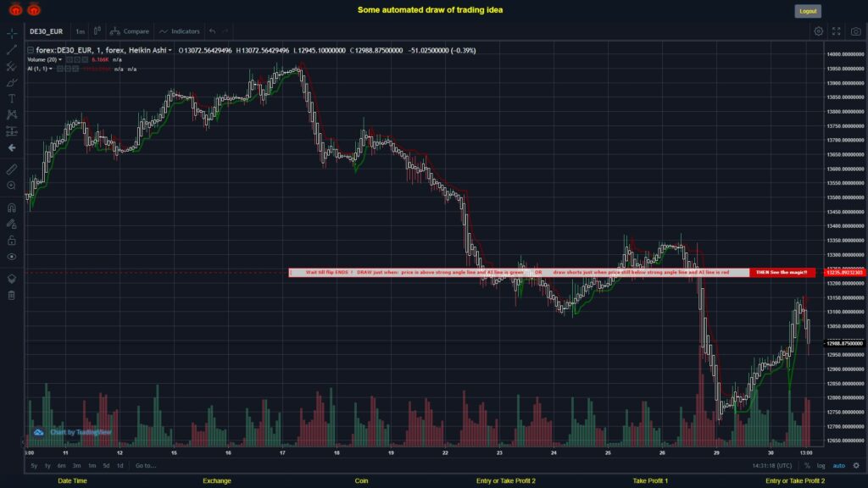Viewport: 868px width, 488px height.
Task: Open the candle chart style selector
Action: 97,31
